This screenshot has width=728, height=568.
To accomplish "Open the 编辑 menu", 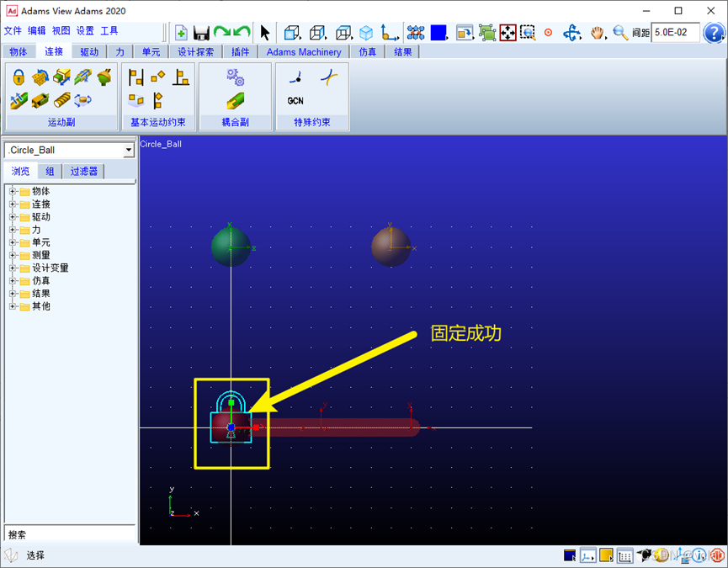I will [37, 30].
